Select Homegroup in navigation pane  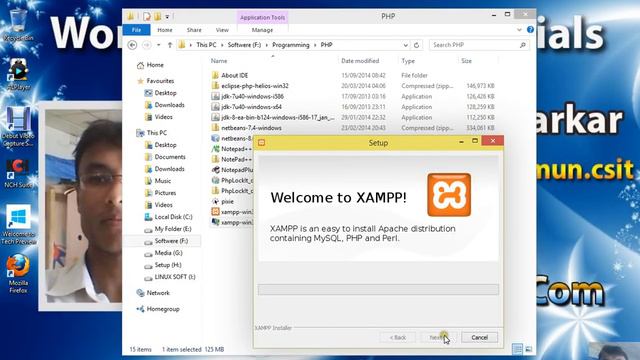(158, 309)
